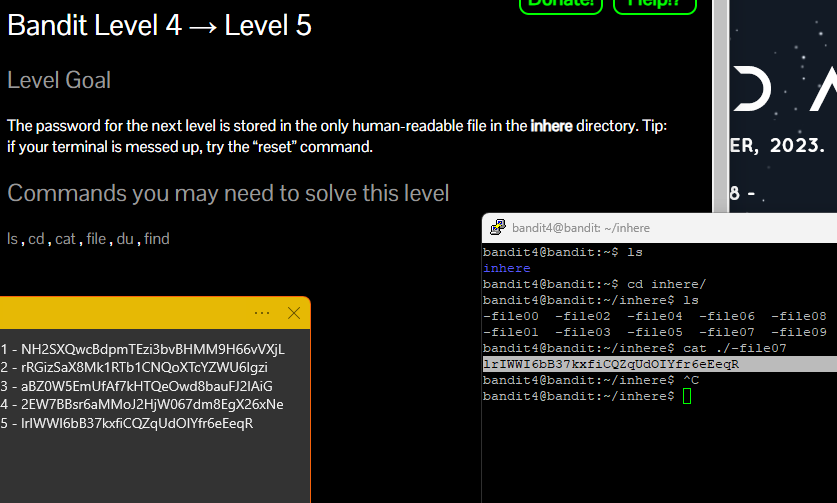
Task: Open the file command link
Action: (96, 239)
